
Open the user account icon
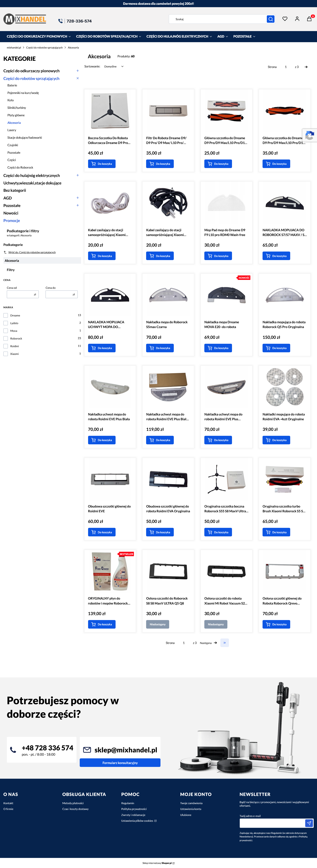pos(297,19)
